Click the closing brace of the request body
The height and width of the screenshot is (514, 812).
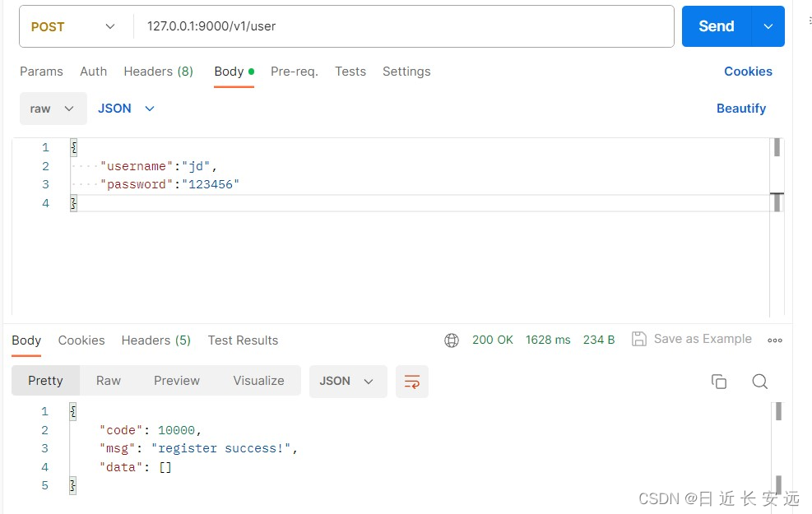(x=73, y=203)
